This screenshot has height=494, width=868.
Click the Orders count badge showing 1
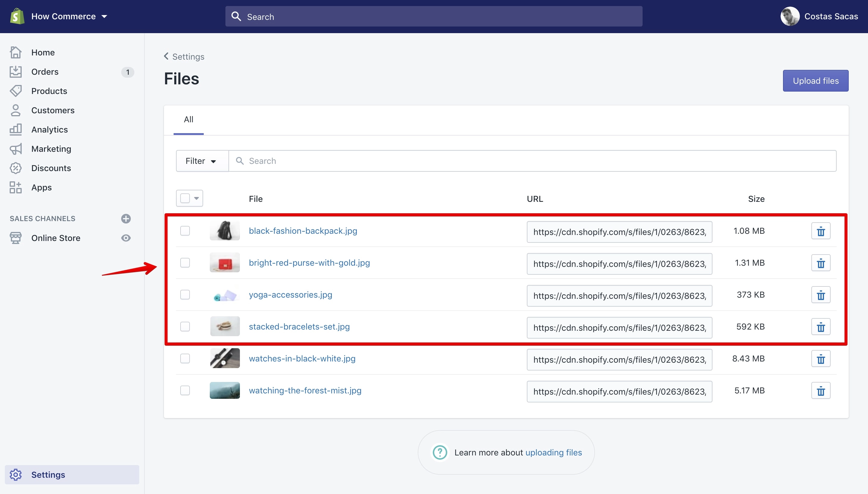[127, 72]
